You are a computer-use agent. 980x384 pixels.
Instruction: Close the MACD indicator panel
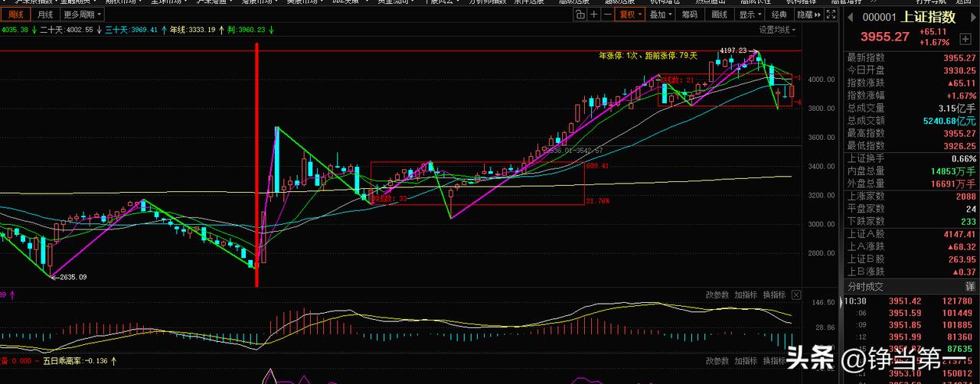click(796, 295)
